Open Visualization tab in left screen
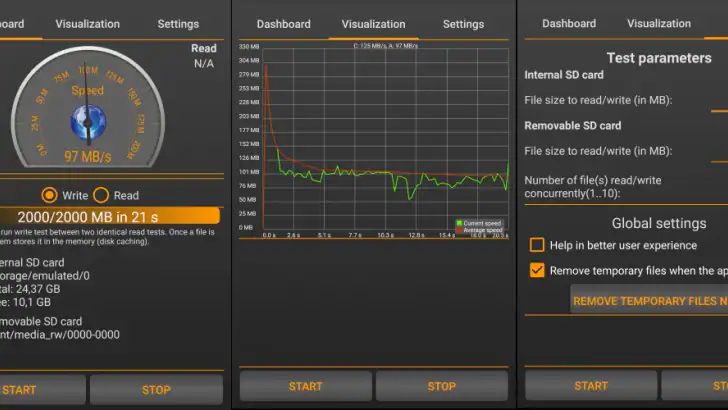Viewport: 728px width, 410px height. point(87,24)
